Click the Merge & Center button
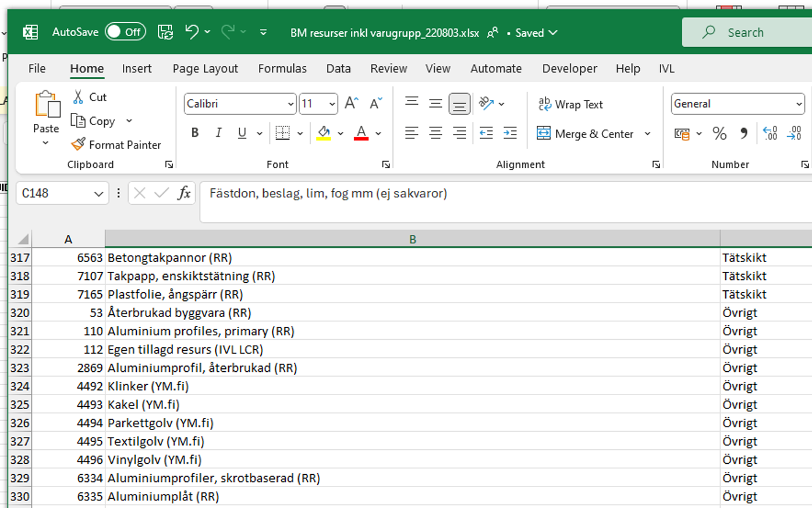 pos(586,134)
